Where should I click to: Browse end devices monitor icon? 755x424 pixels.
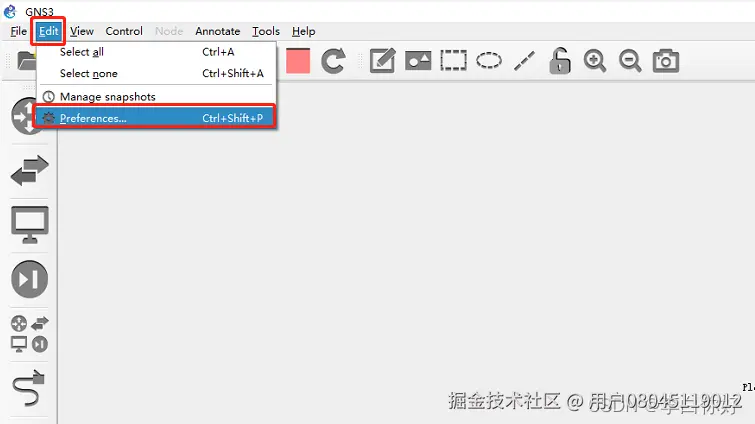pyautogui.click(x=30, y=225)
